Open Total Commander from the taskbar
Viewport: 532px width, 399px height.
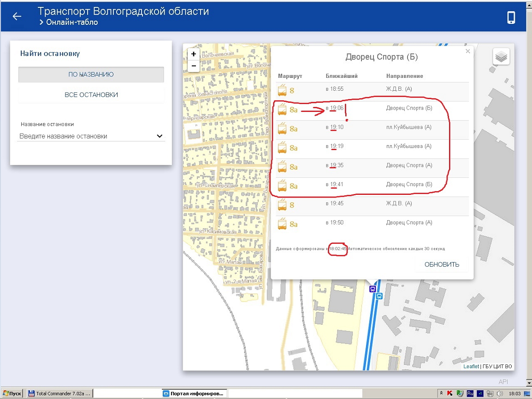pos(59,393)
